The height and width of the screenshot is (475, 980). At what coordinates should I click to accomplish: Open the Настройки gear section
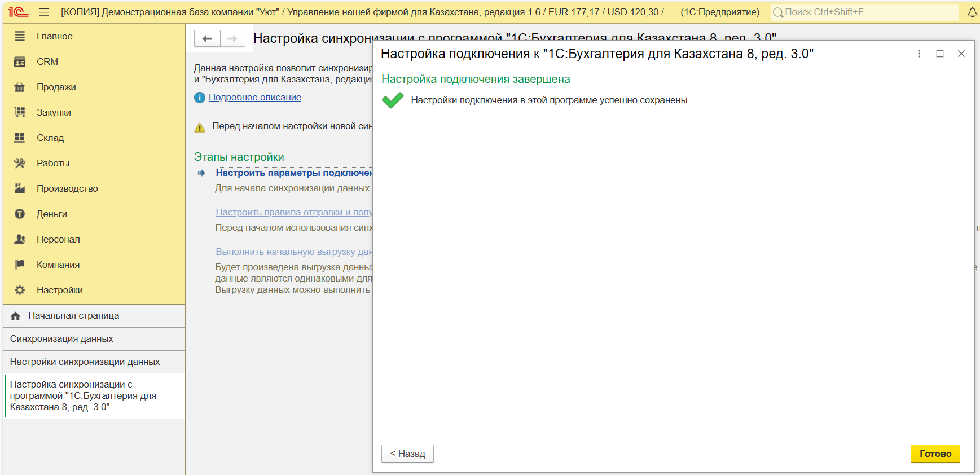tap(59, 290)
